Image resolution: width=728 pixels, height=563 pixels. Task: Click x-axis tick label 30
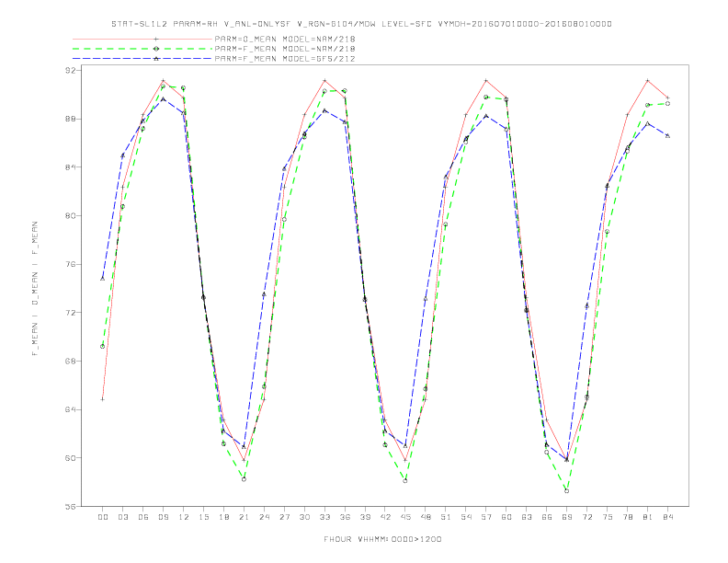[304, 517]
